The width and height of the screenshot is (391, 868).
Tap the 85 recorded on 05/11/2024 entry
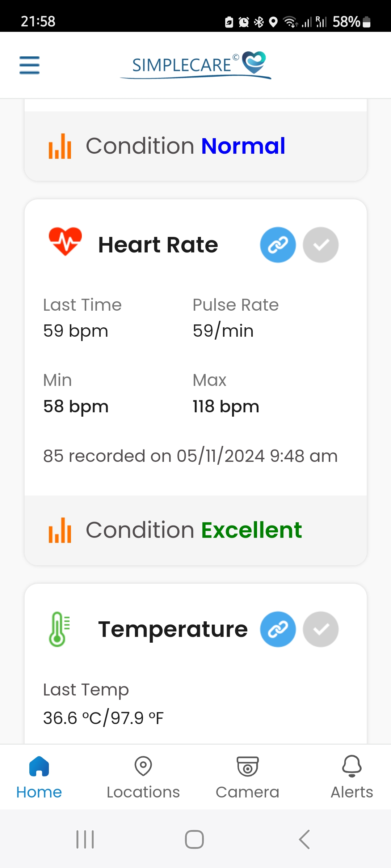click(190, 456)
